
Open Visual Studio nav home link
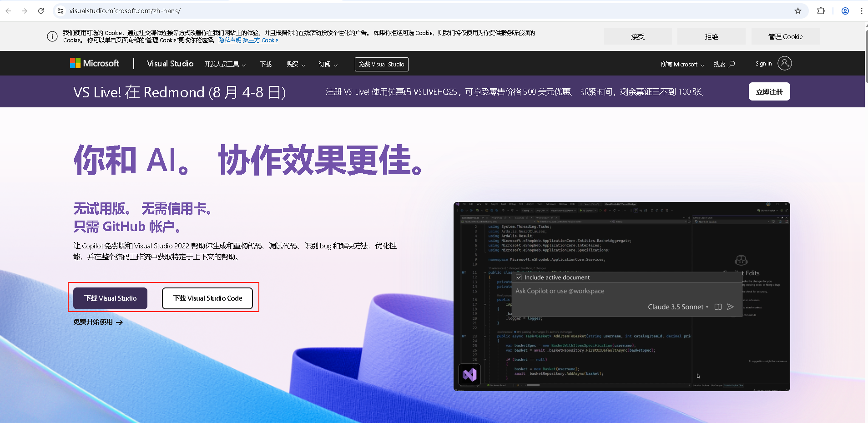point(170,64)
